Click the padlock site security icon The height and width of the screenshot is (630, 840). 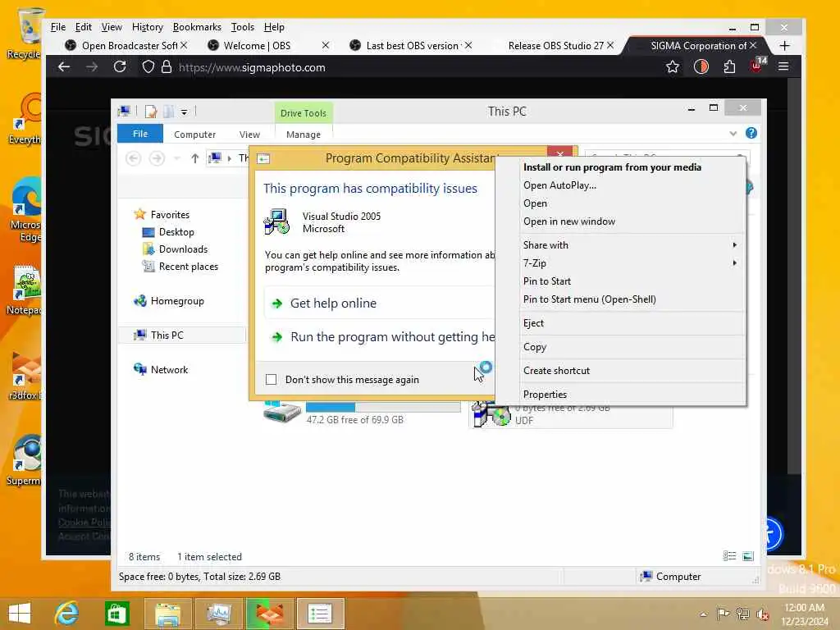coord(167,67)
